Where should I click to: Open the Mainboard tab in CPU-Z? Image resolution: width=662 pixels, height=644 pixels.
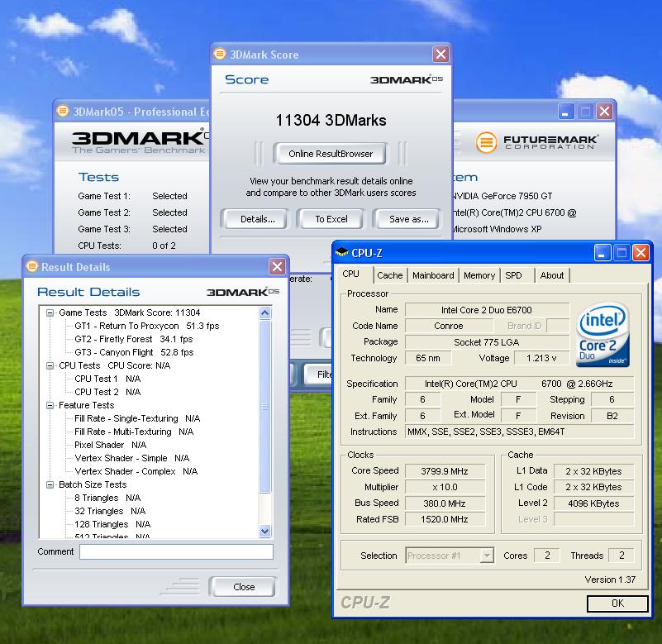click(433, 275)
